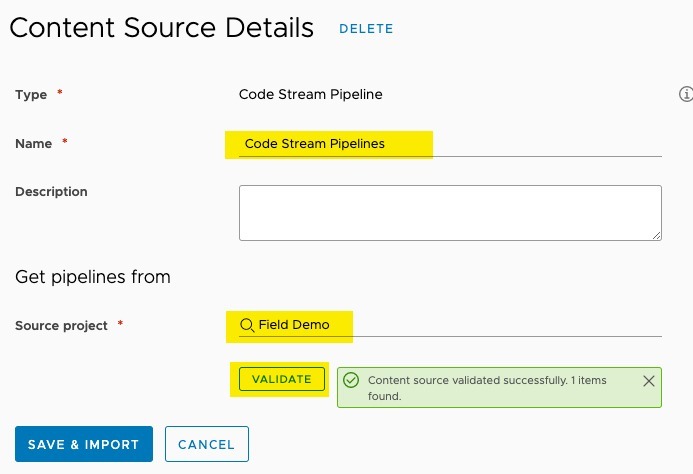Click the Content Source Details title

[x=162, y=28]
